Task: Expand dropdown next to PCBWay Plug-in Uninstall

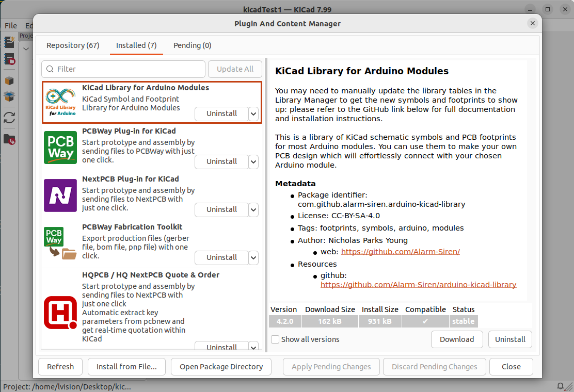Action: pos(253,161)
